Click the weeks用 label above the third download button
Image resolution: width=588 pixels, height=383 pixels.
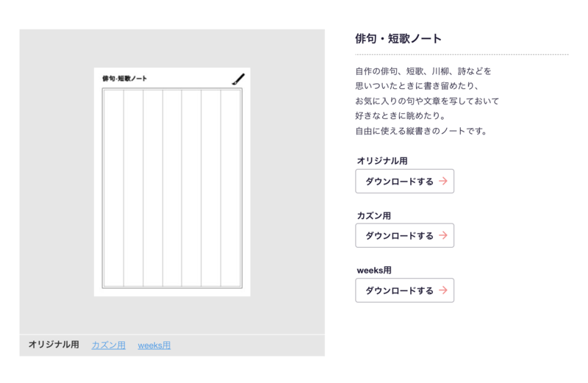374,270
